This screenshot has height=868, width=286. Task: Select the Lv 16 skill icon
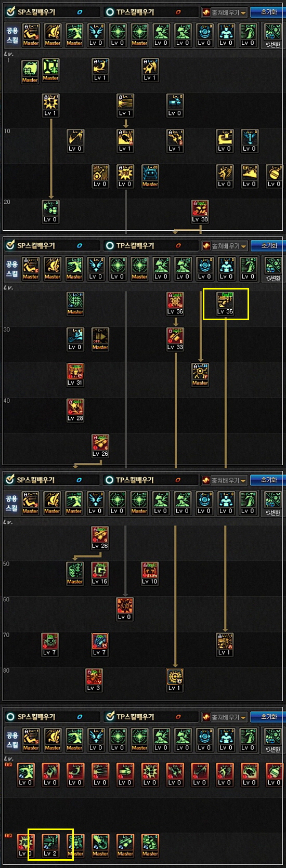pyautogui.click(x=100, y=573)
